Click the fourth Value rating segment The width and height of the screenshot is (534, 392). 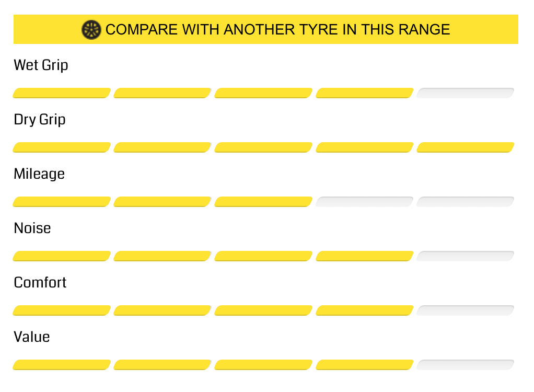click(364, 365)
